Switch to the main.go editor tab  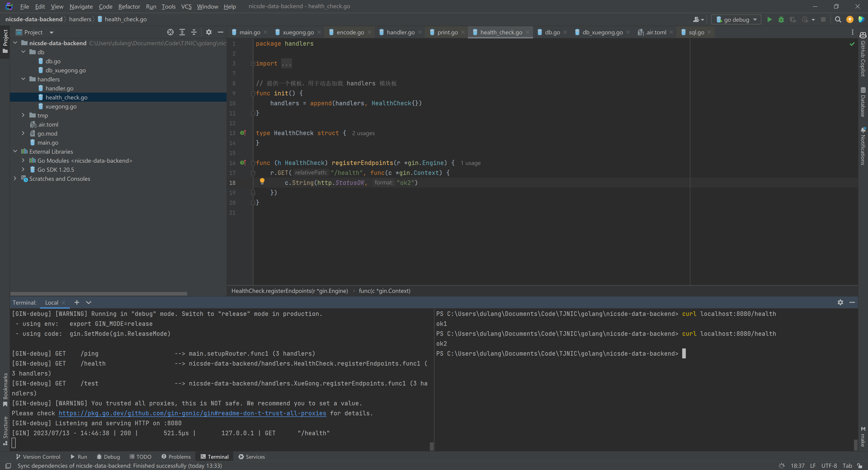249,32
